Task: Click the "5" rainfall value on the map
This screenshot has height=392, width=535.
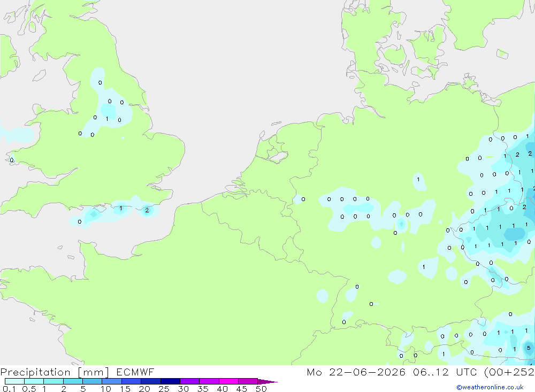Action: point(529,348)
